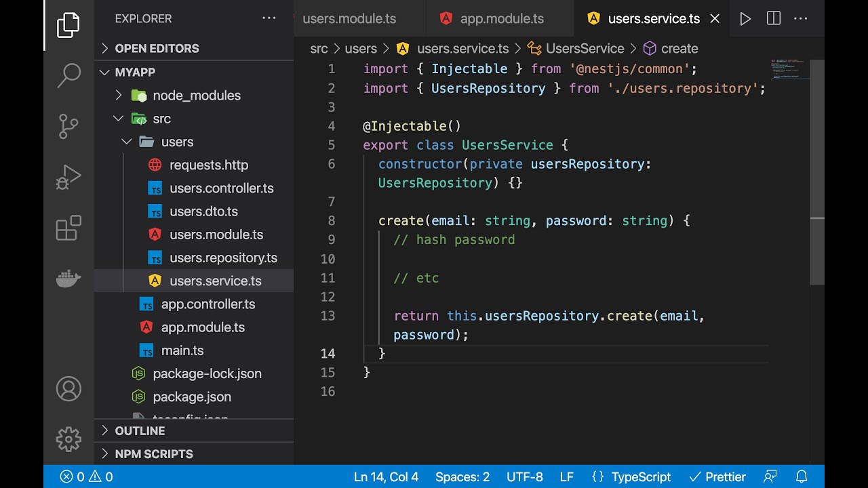This screenshot has width=868, height=488.
Task: Click the Run play button in editor toolbar
Action: 745,19
